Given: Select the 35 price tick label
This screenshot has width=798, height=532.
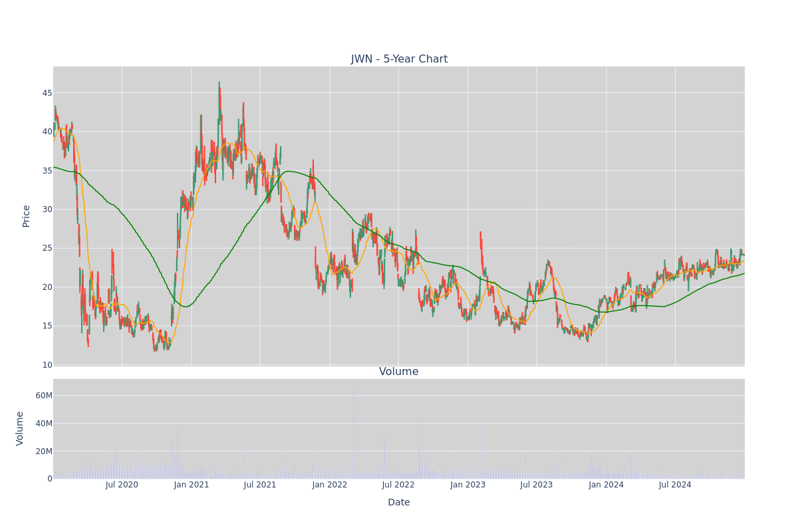Looking at the screenshot, I should [47, 171].
